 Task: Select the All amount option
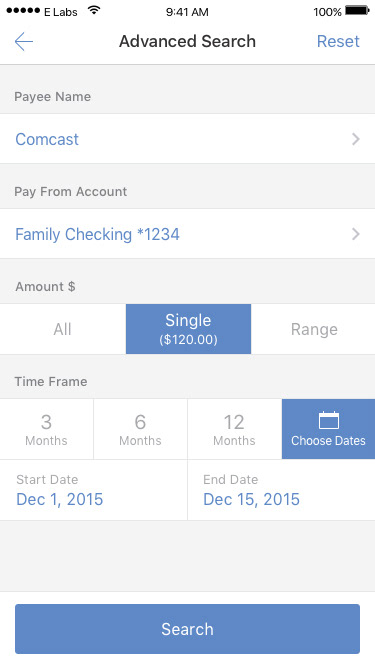pos(63,329)
